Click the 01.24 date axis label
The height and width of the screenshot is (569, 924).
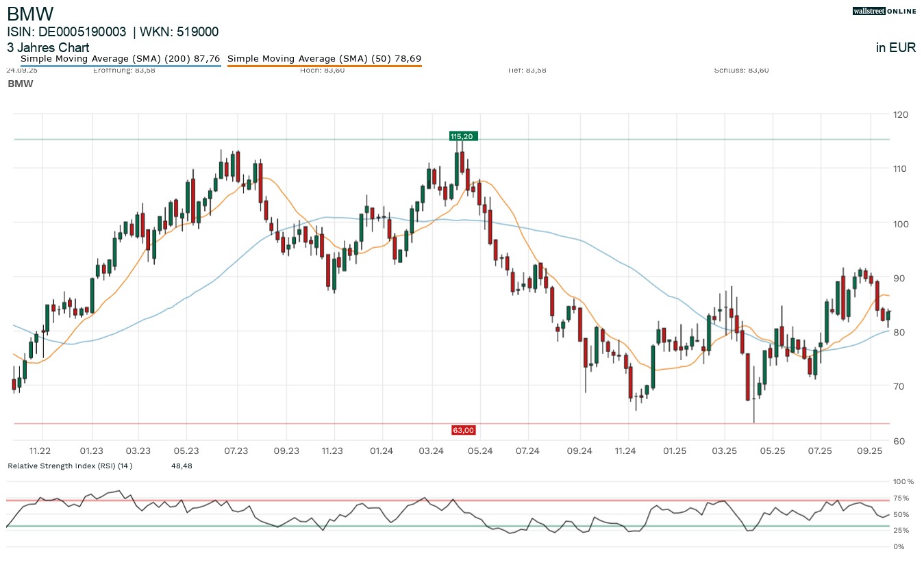(382, 451)
